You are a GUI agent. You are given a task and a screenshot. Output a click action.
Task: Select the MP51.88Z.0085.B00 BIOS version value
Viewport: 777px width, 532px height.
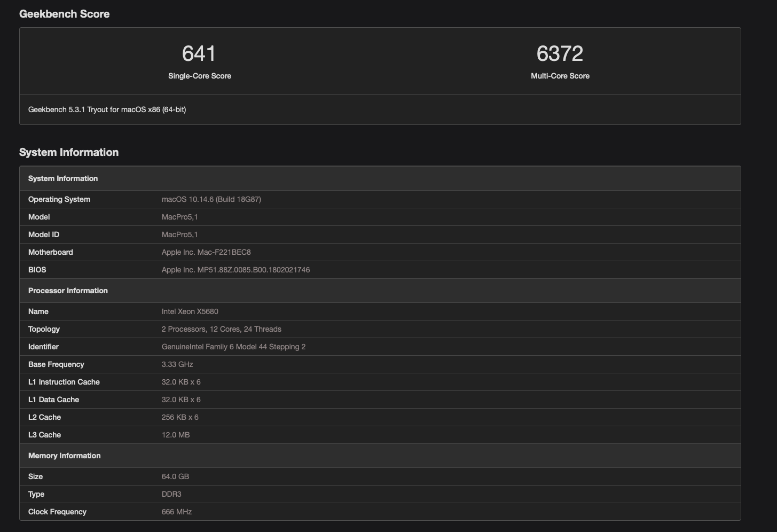236,270
